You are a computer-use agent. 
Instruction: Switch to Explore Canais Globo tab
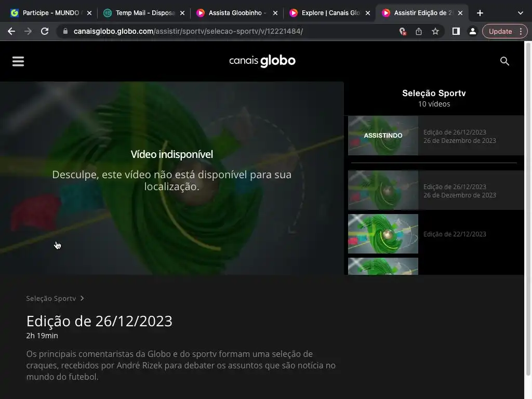[x=330, y=13]
